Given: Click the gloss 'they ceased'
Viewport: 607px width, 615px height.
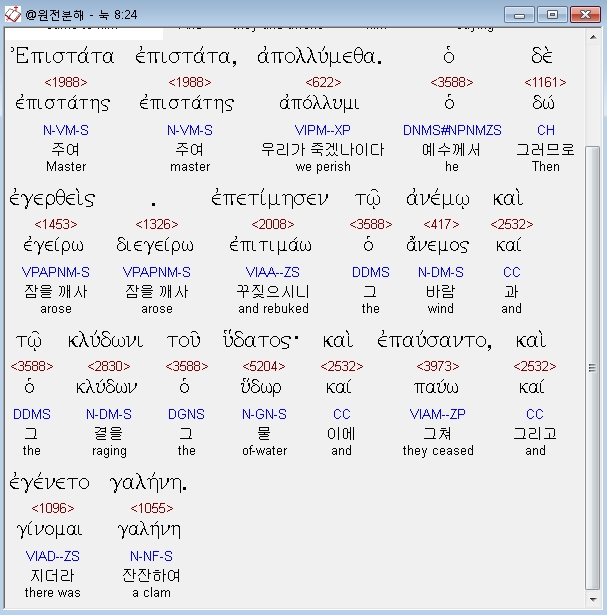Looking at the screenshot, I should tap(438, 451).
